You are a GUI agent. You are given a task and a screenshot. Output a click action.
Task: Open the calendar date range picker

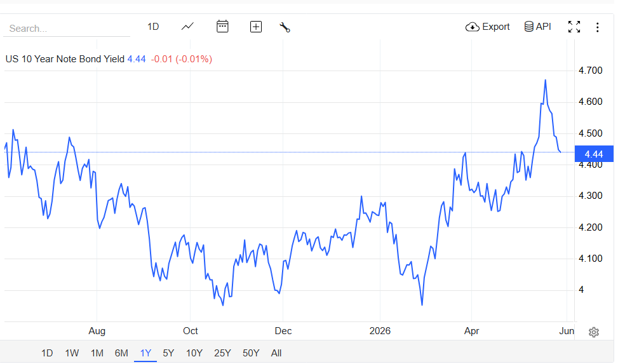click(222, 27)
